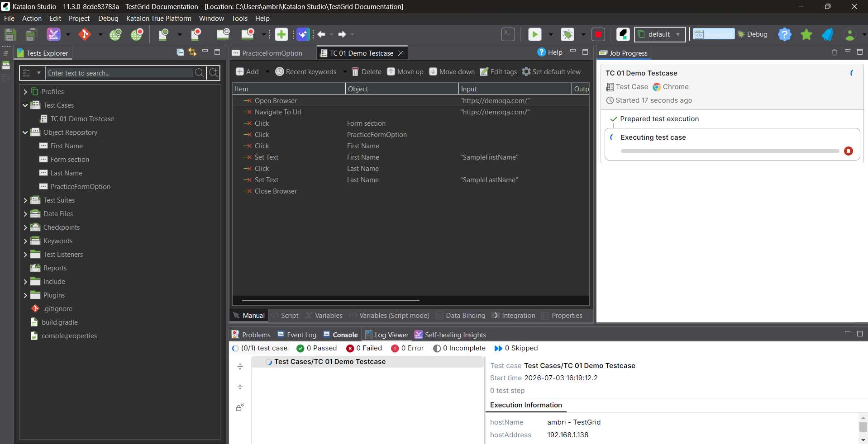
Task: Open the Run button dropdown arrow
Action: (551, 34)
